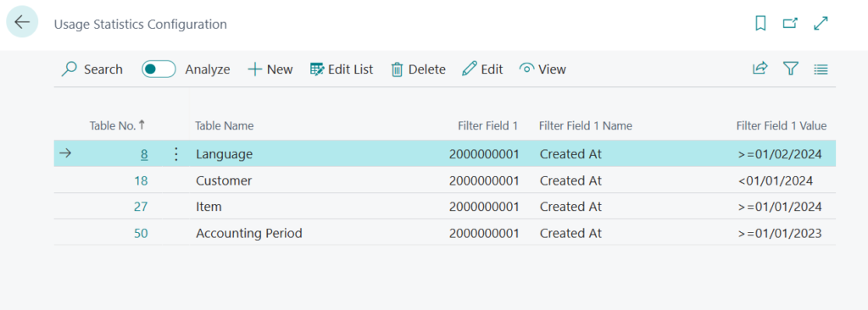This screenshot has width=868, height=310.
Task: Create a New configuration entry
Action: pos(270,69)
